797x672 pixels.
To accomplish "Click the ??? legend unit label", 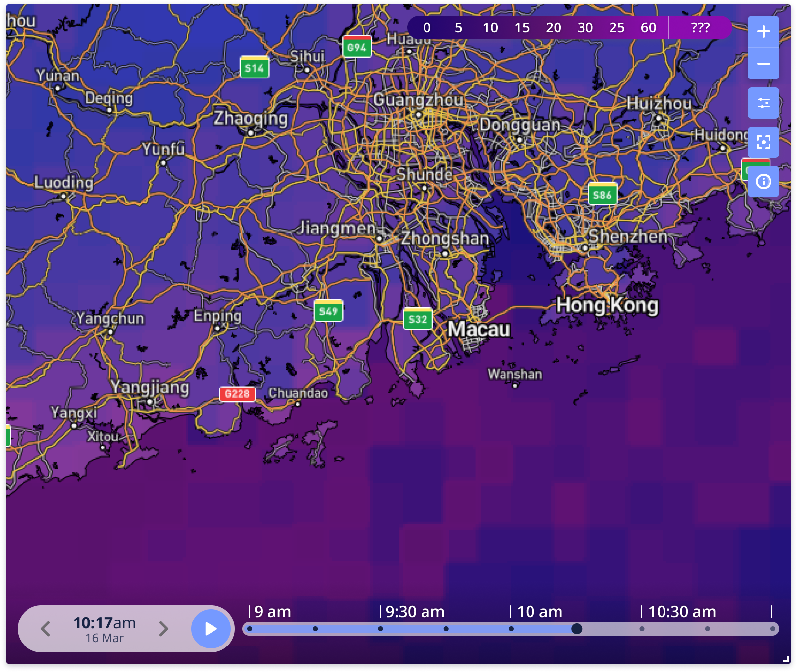I will click(x=700, y=27).
